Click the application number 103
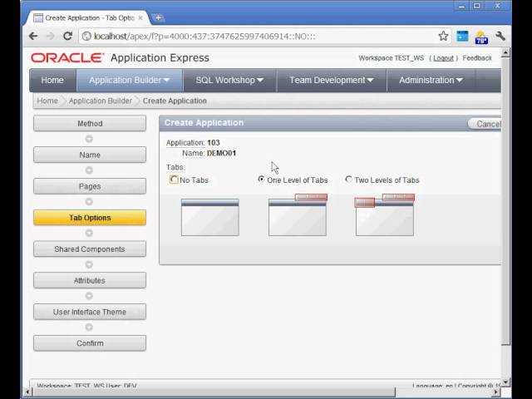Image resolution: width=532 pixels, height=399 pixels. tap(214, 142)
